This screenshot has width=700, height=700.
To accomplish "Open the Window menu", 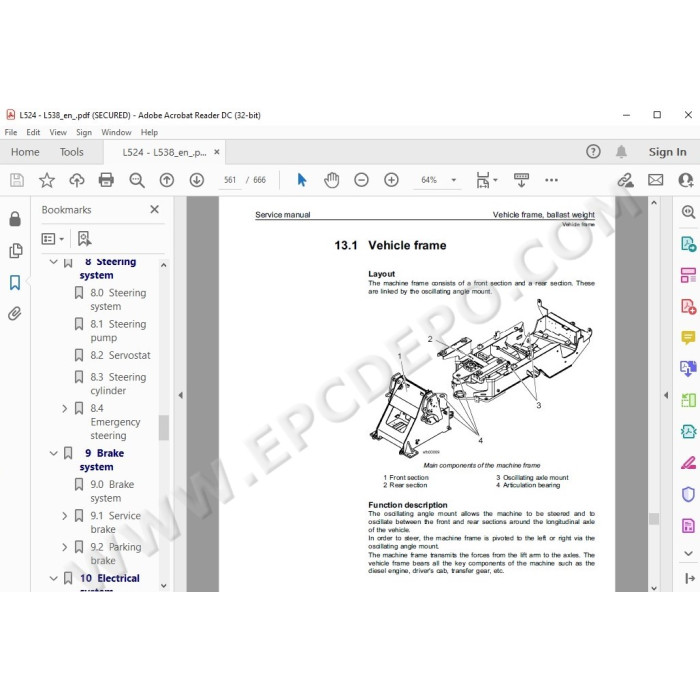I will tap(116, 132).
